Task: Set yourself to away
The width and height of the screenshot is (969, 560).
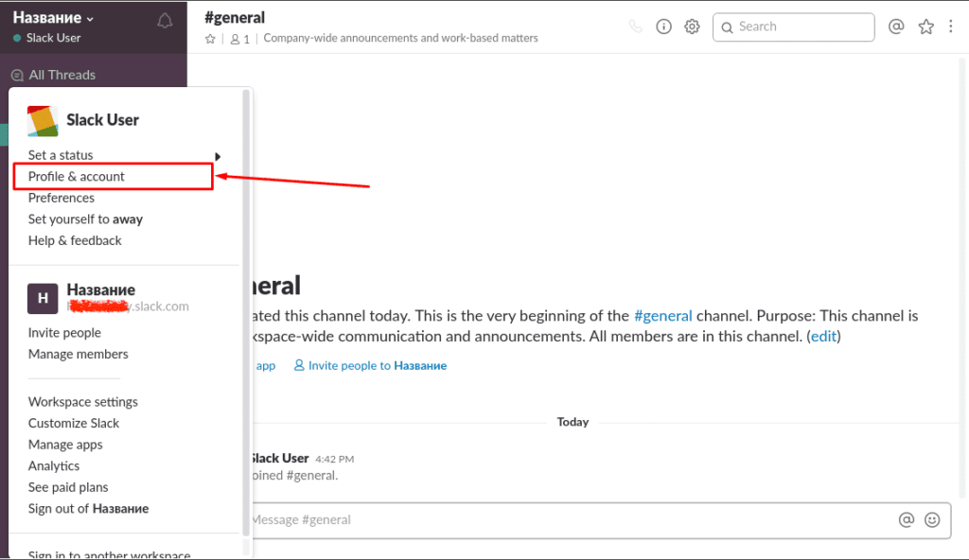Action: (x=85, y=219)
